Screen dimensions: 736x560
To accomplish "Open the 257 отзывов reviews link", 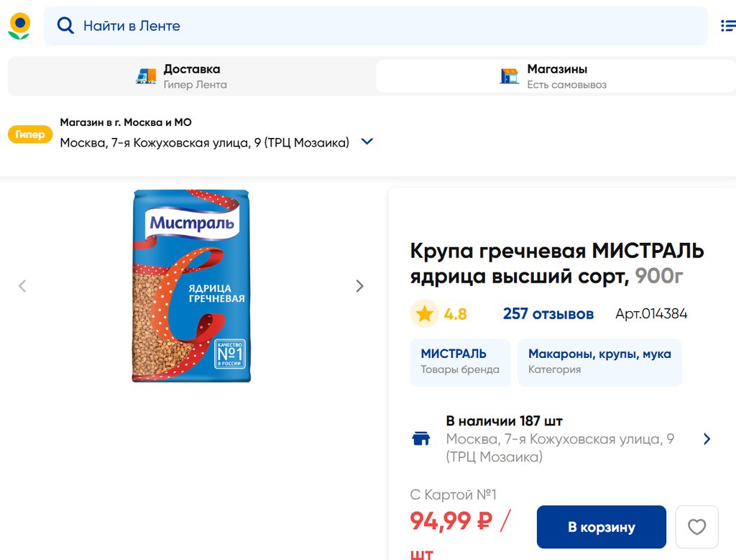I will pyautogui.click(x=548, y=313).
